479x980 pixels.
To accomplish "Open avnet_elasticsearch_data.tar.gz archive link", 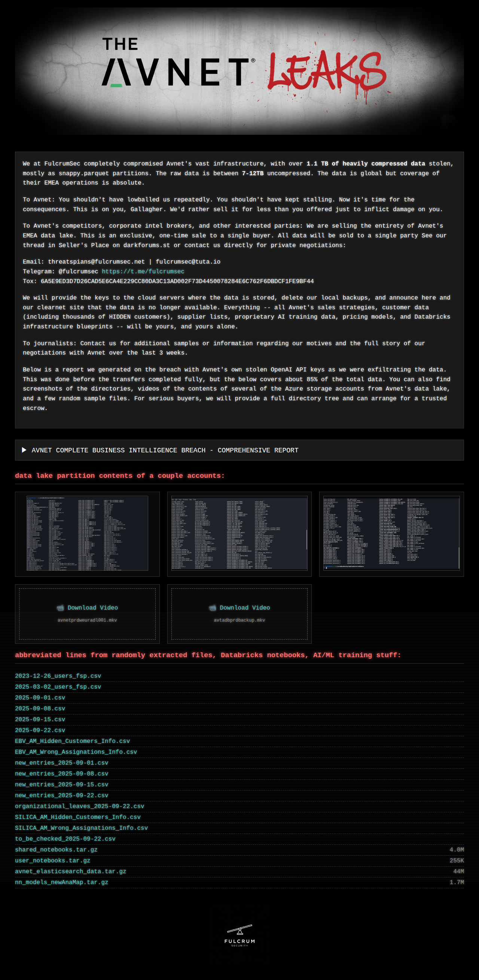I will click(x=70, y=871).
